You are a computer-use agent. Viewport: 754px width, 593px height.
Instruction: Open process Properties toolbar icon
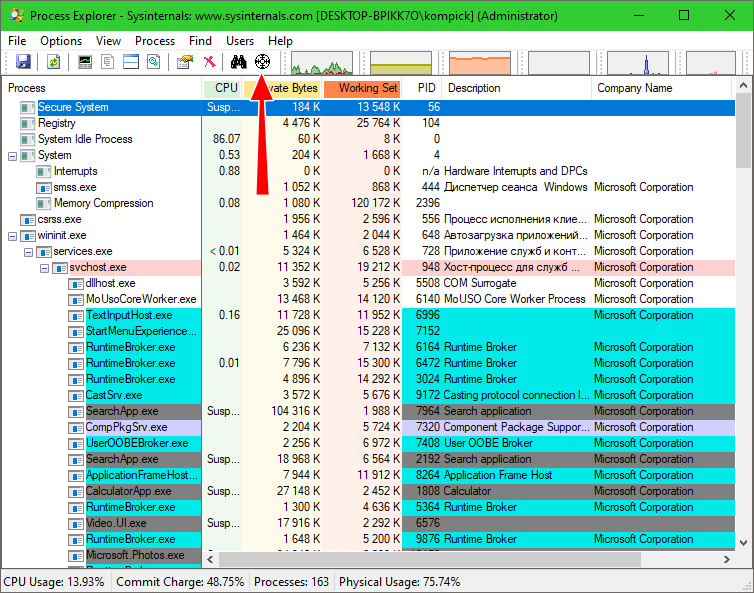[x=185, y=62]
